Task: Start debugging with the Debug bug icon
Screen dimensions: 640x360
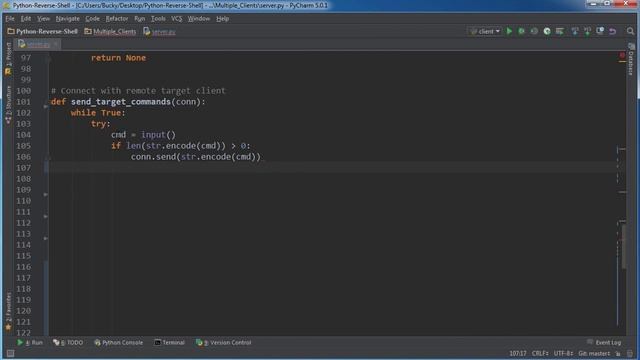Action: (521, 31)
